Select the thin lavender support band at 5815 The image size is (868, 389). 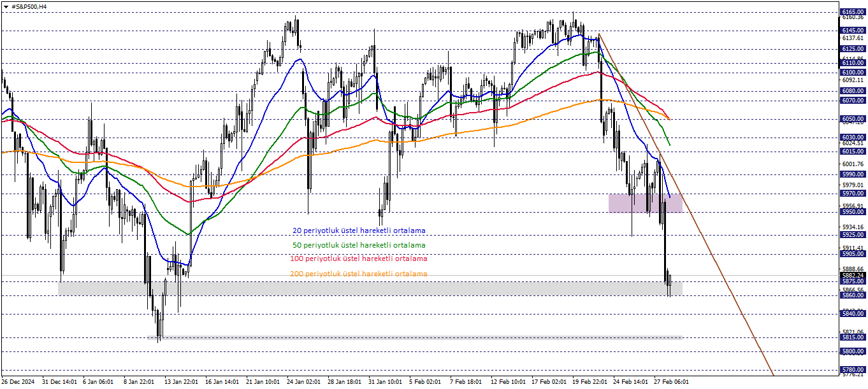pyautogui.click(x=414, y=338)
